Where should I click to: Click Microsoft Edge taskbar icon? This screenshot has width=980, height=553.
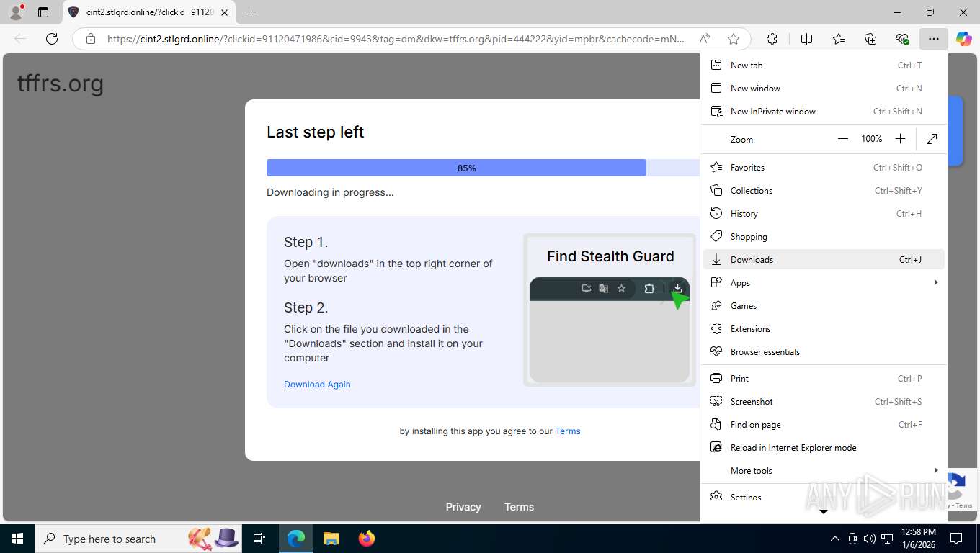[x=296, y=539]
